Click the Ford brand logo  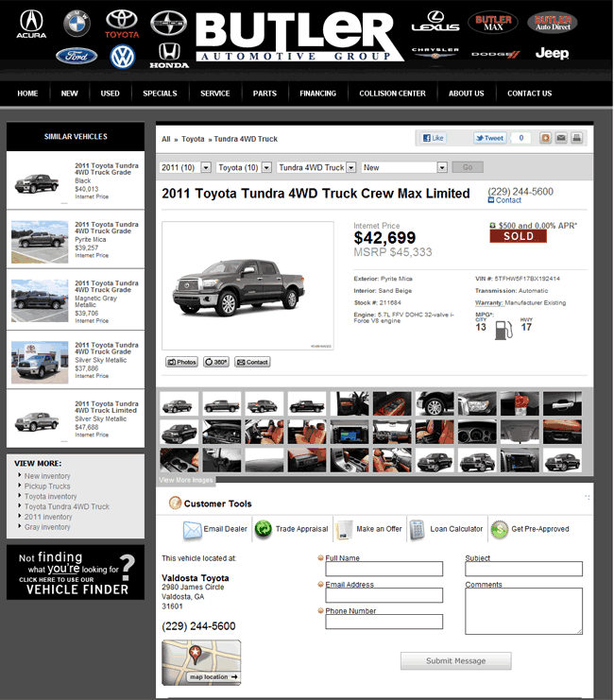(77, 57)
